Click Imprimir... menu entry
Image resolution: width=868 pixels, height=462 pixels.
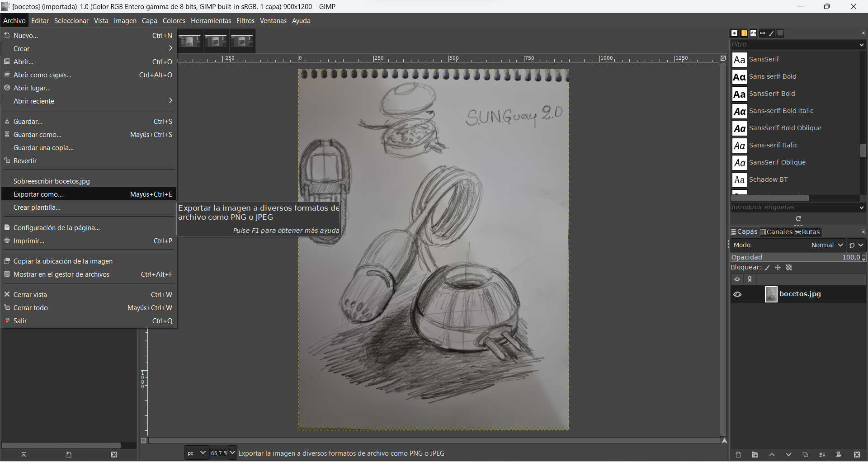(89, 241)
